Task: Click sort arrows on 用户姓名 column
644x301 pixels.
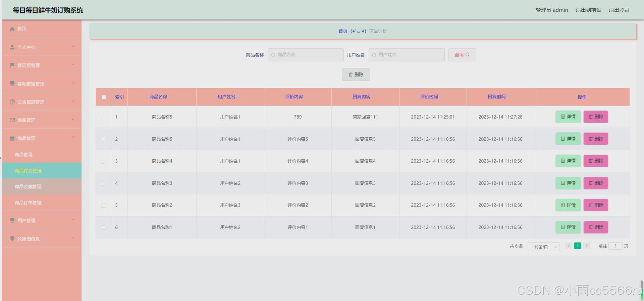Action: tap(239, 97)
